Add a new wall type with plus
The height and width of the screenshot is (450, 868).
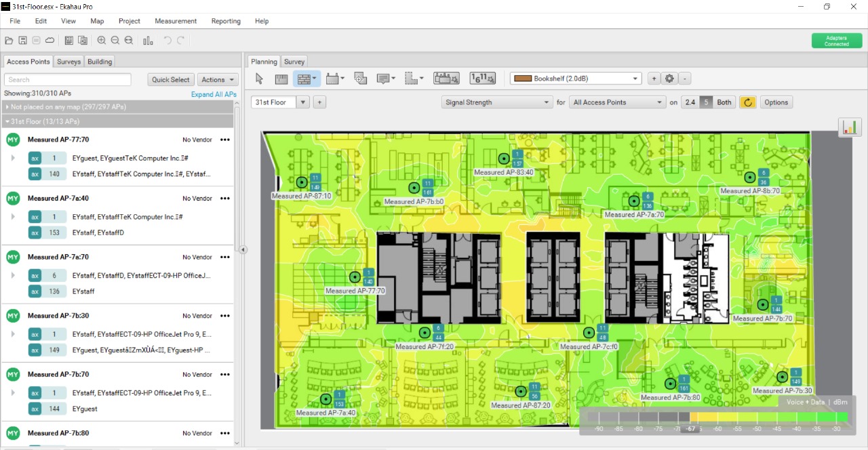(x=654, y=79)
